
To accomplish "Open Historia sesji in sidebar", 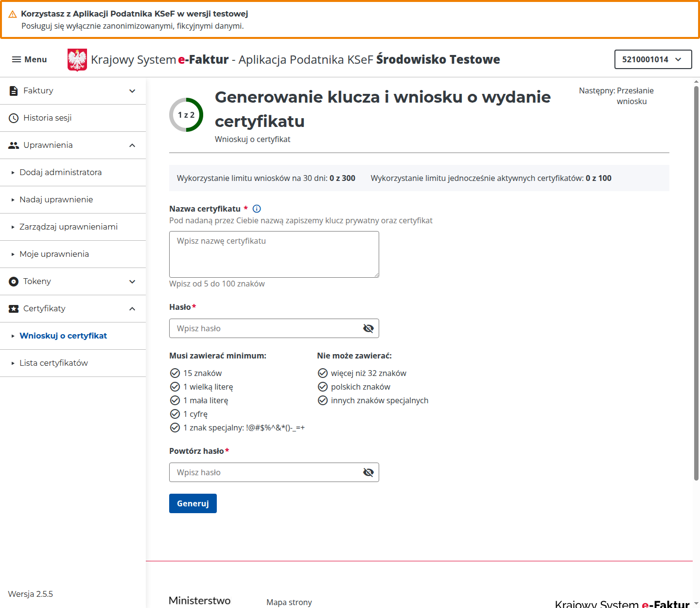I will coord(73,118).
